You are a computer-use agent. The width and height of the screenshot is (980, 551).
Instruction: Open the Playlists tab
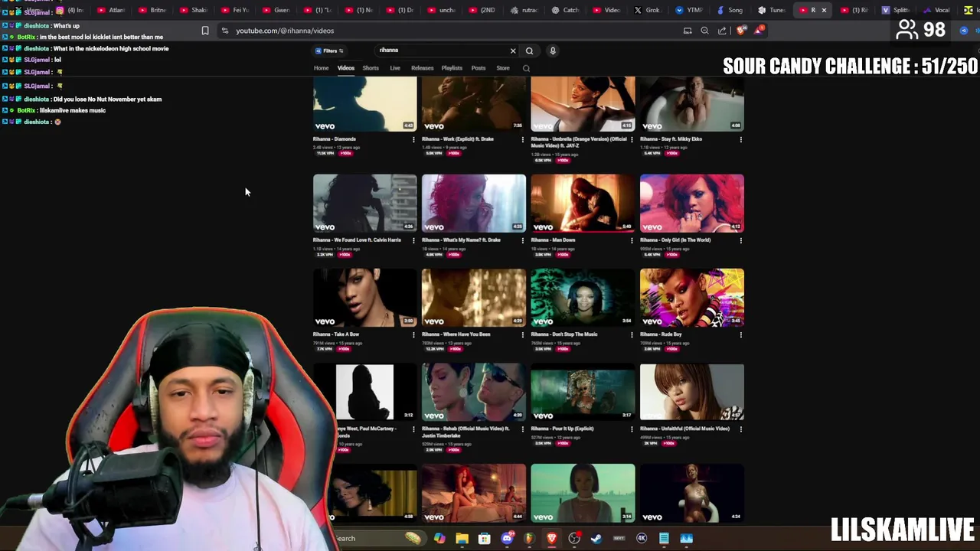(x=452, y=68)
